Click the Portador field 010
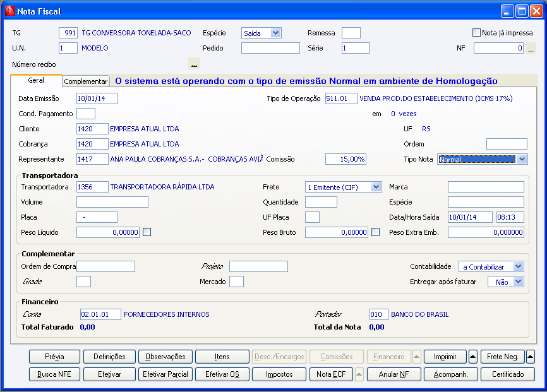Screen dimensions: 547x392 pyautogui.click(x=379, y=314)
